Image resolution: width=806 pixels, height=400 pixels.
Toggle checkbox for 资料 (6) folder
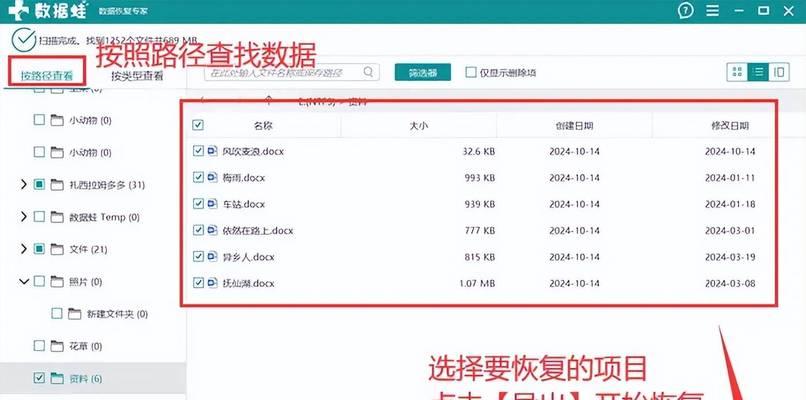point(39,378)
